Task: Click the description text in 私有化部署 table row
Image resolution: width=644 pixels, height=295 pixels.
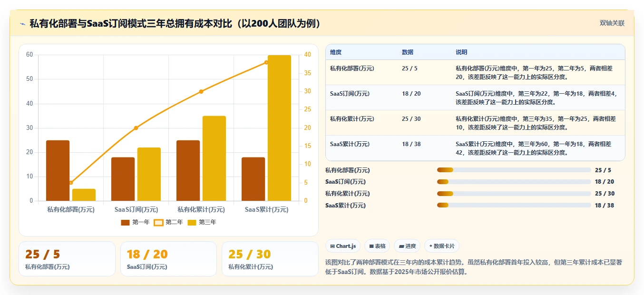Action: pyautogui.click(x=535, y=72)
